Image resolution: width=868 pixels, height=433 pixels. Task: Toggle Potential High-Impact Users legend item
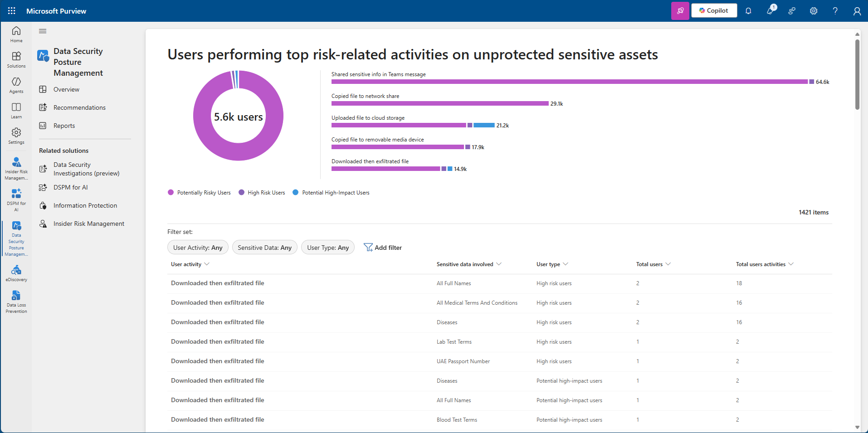[331, 193]
